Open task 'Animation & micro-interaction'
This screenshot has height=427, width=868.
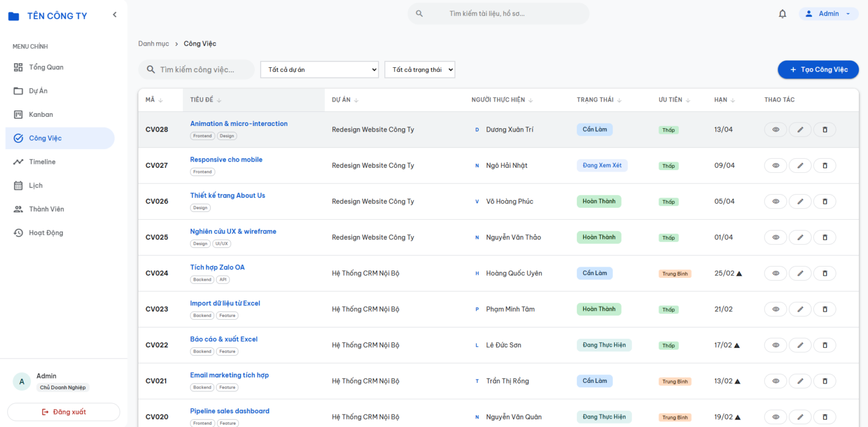coord(238,124)
